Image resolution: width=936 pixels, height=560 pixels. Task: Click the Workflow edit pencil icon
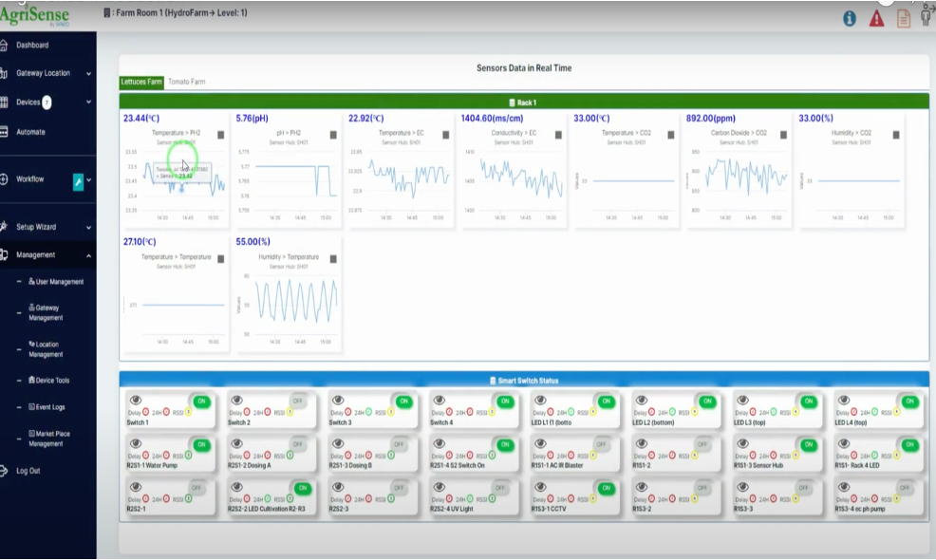79,179
